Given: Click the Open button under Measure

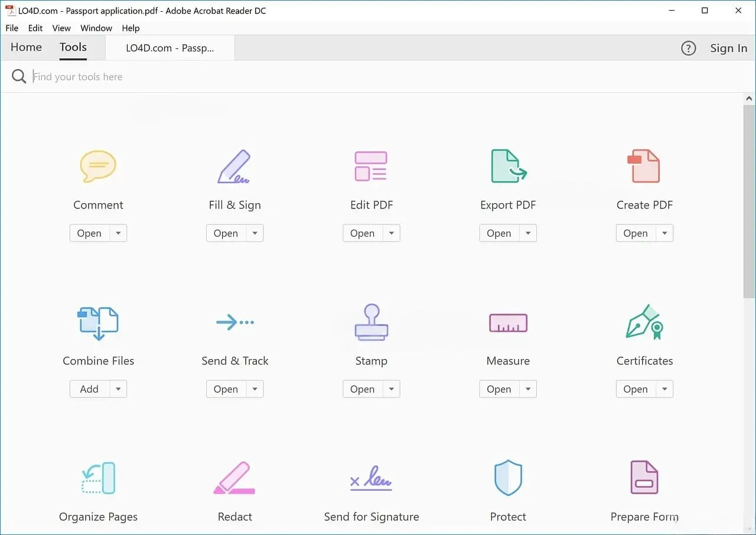Looking at the screenshot, I should click(x=500, y=389).
